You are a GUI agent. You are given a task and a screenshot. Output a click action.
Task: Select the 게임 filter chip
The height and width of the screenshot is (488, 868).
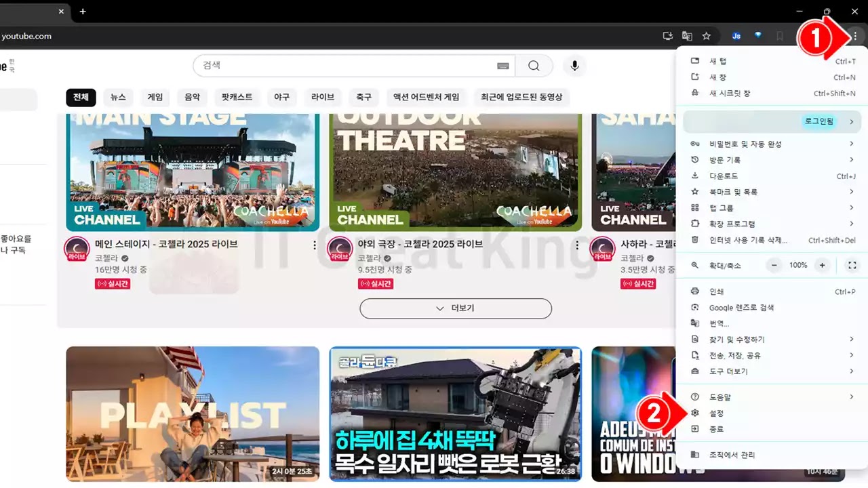[x=155, y=97]
